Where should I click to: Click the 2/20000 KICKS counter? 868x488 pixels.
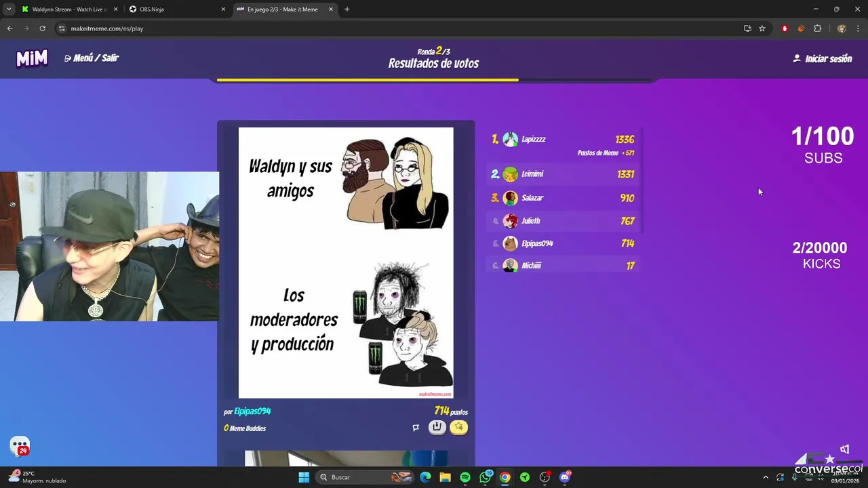point(821,255)
